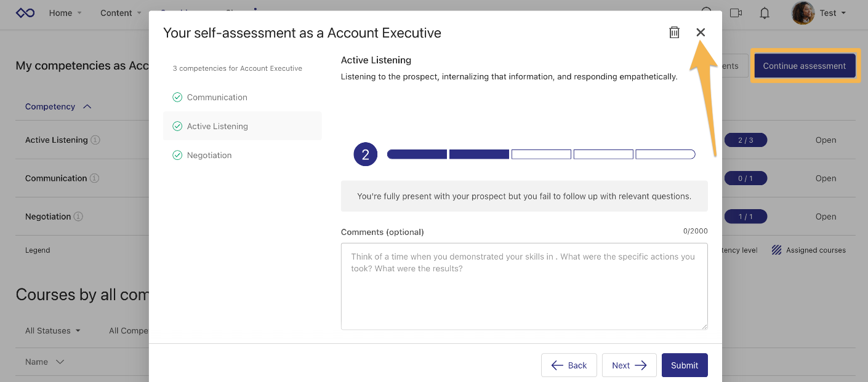Click the info icon beside Active Listening competency
This screenshot has width=868, height=382.
click(95, 140)
